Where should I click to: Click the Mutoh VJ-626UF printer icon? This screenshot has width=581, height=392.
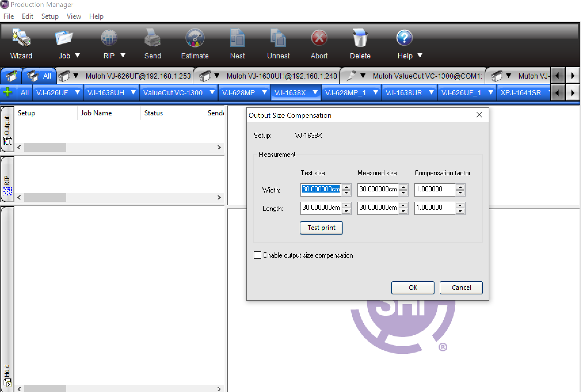(x=64, y=76)
